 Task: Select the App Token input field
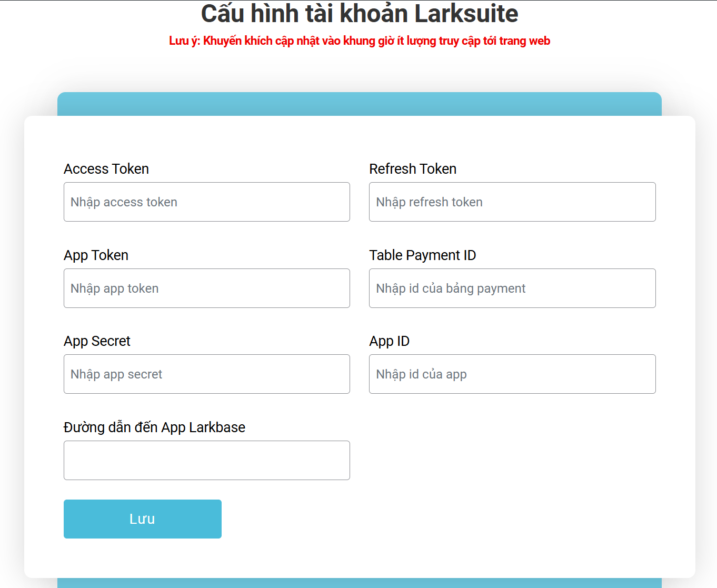(206, 288)
